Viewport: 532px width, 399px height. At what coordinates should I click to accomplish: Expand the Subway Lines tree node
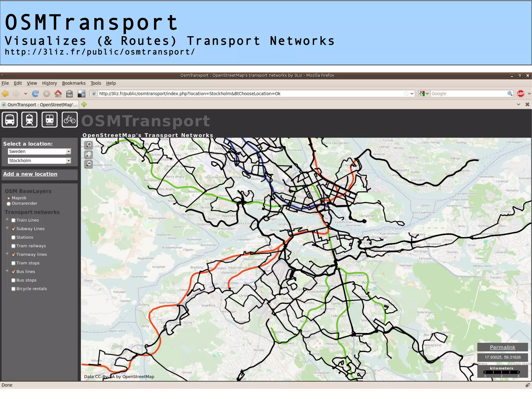pos(7,228)
